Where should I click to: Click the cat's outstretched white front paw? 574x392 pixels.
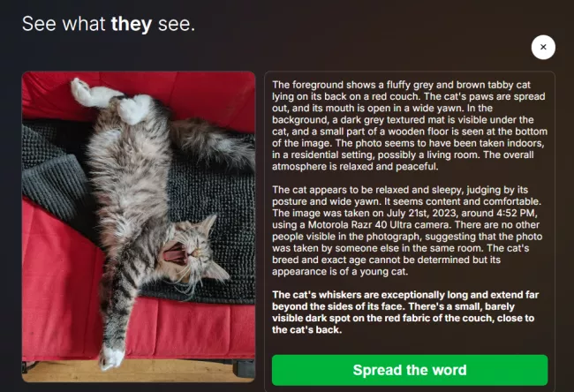coord(110,358)
